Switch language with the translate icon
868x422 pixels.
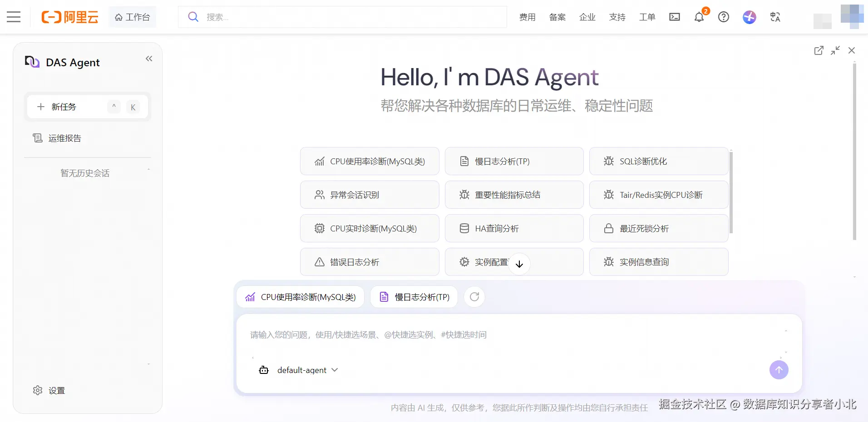pos(775,17)
